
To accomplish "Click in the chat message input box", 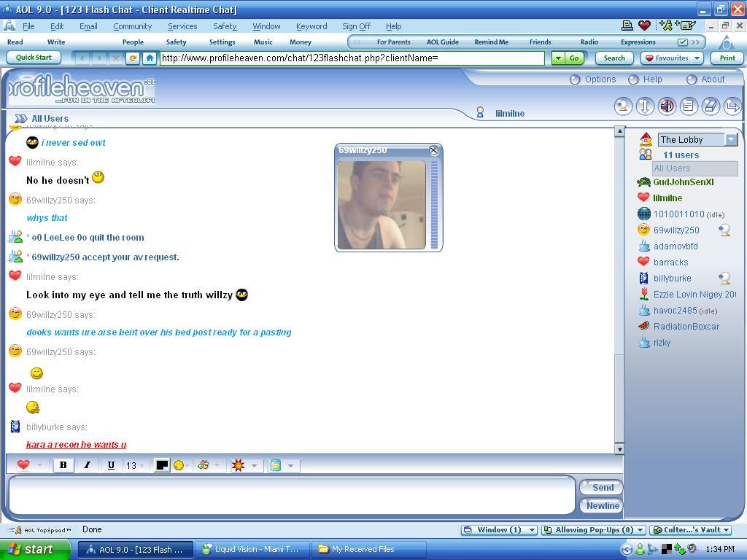I will (x=292, y=495).
